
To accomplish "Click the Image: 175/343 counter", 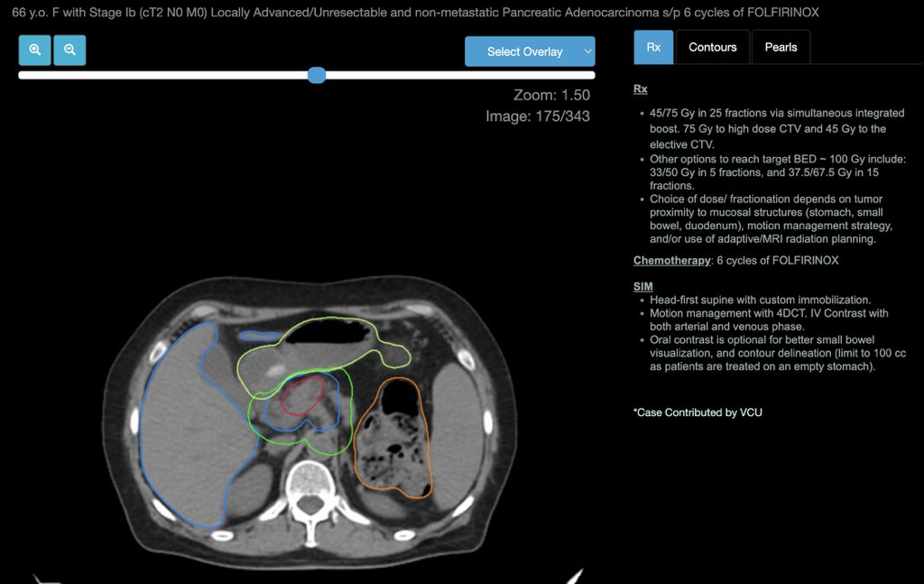I will (538, 116).
